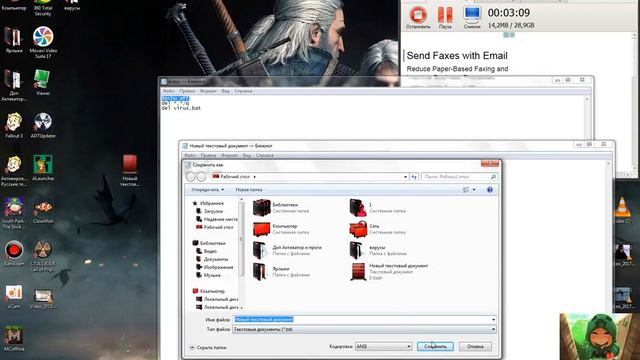Select the Новый текстовый документ file in the list

(389, 271)
